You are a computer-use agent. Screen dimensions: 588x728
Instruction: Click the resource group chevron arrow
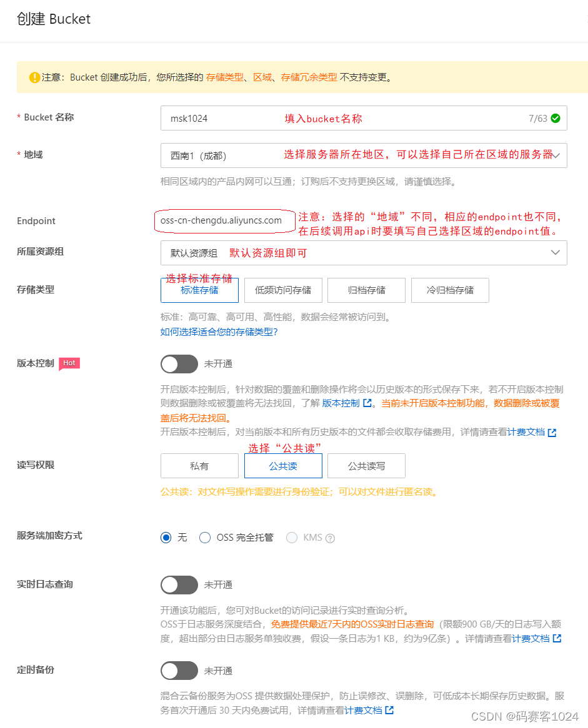coord(556,253)
